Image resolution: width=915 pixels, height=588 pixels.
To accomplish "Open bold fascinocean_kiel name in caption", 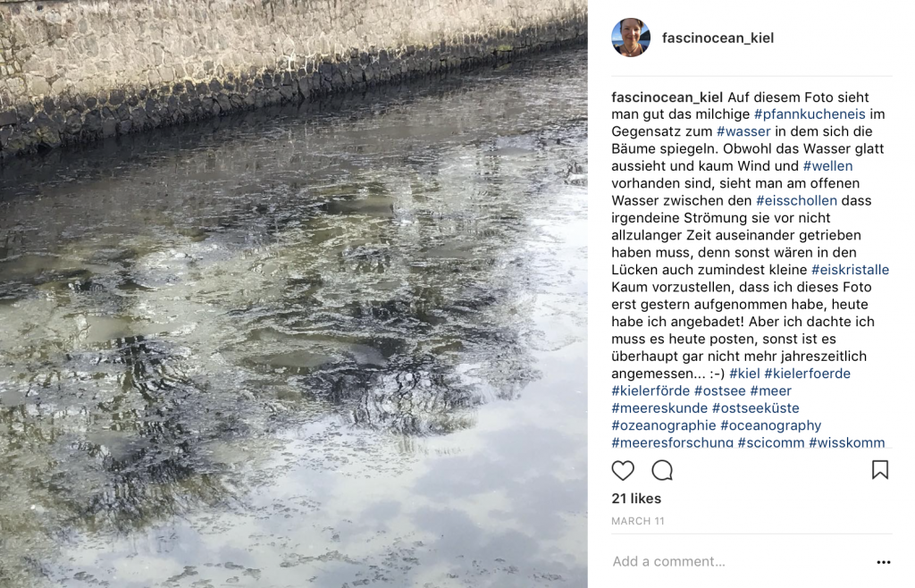I will point(667,97).
